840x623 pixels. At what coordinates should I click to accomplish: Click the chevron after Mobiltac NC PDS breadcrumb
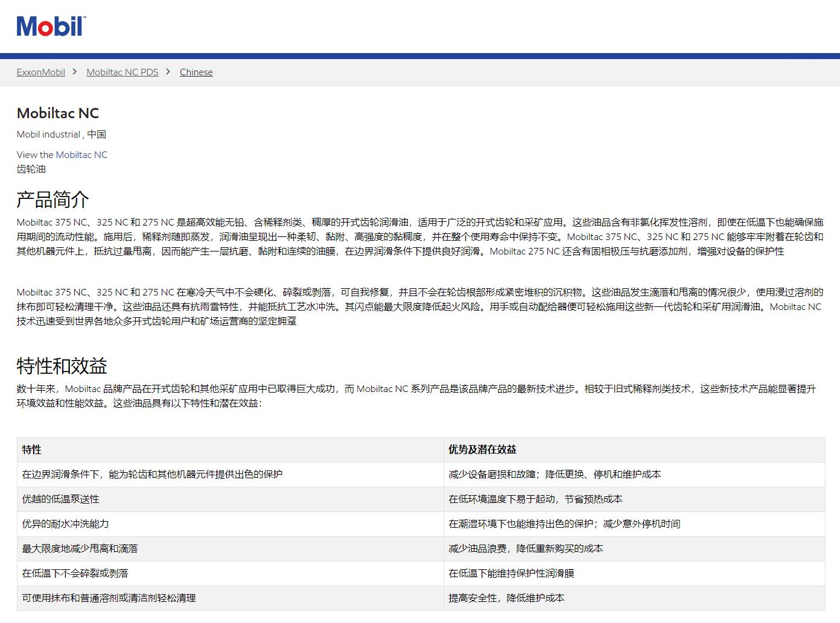(168, 72)
